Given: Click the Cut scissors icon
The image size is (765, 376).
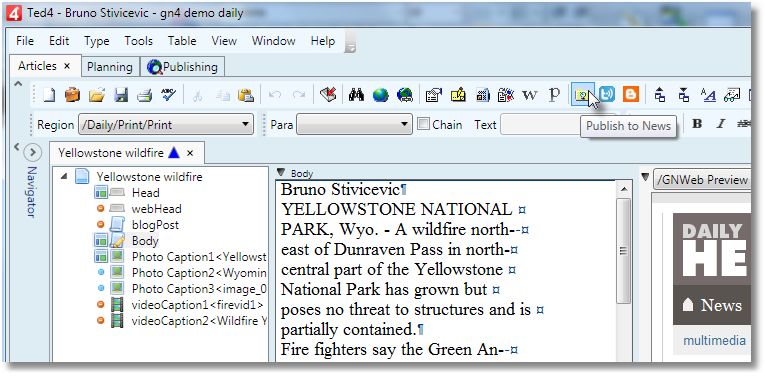Looking at the screenshot, I should pos(197,95).
